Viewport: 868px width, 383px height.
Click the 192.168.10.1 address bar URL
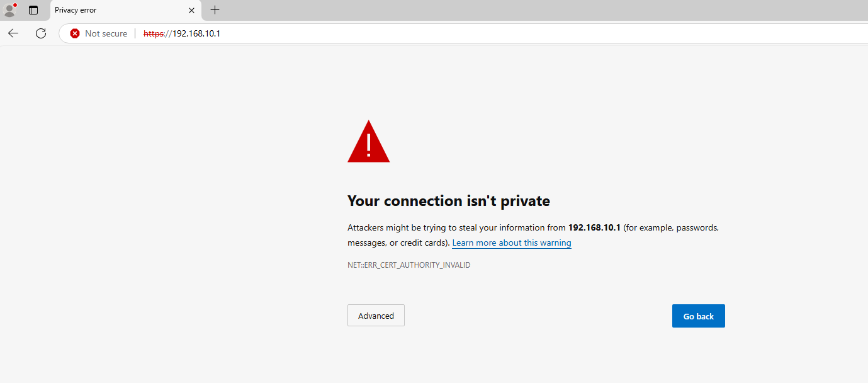(182, 33)
